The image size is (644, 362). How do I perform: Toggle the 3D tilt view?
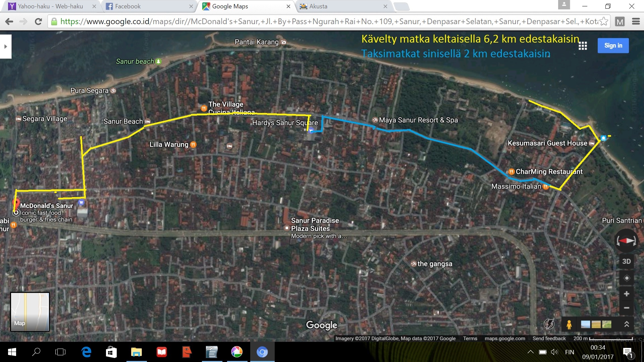tap(626, 261)
